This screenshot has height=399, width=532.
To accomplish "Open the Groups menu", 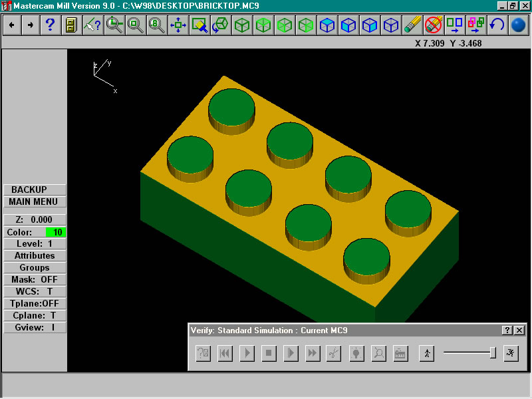I will pyautogui.click(x=35, y=268).
